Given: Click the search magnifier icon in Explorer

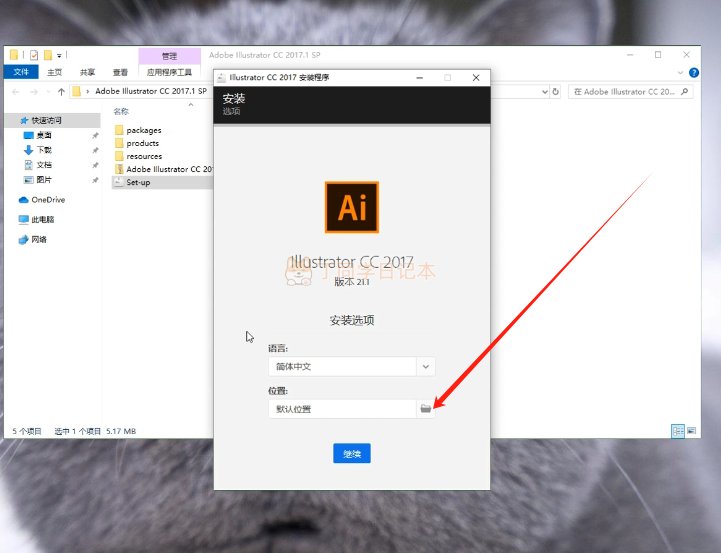Looking at the screenshot, I should click(x=684, y=91).
